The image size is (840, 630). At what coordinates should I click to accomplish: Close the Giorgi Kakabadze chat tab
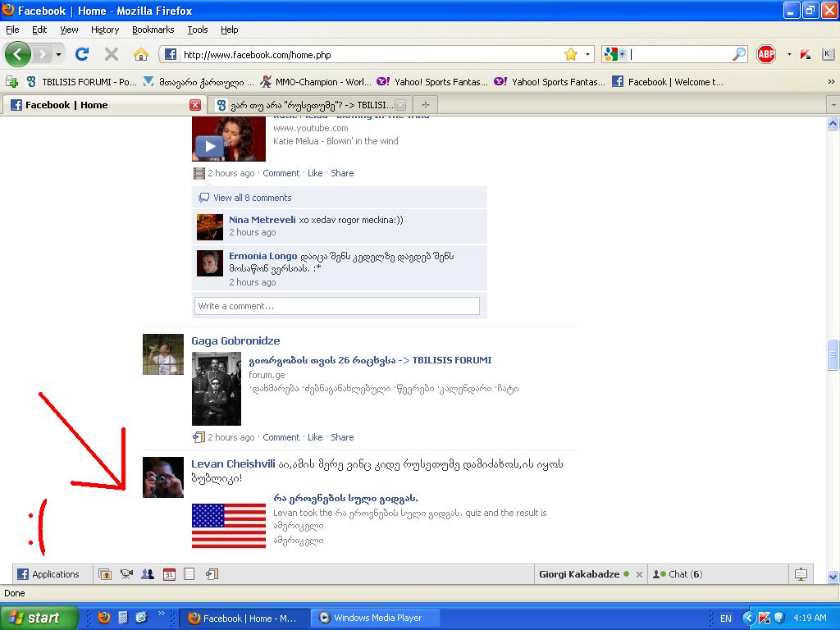(639, 574)
